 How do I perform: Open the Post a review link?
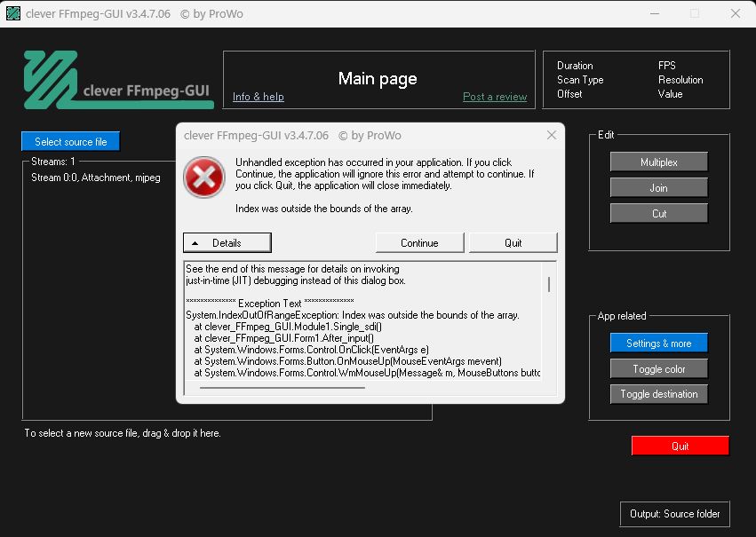click(495, 97)
